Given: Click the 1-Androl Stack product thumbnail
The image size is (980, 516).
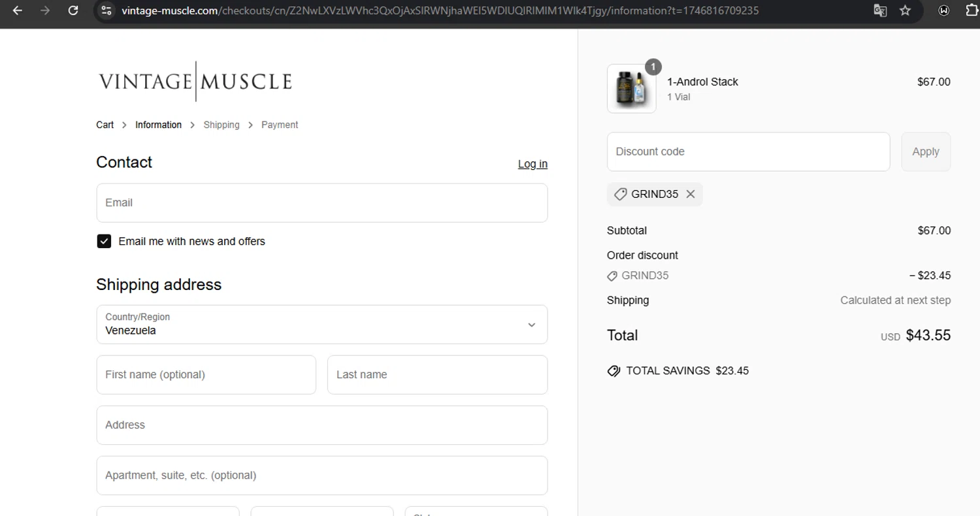Looking at the screenshot, I should pyautogui.click(x=631, y=88).
